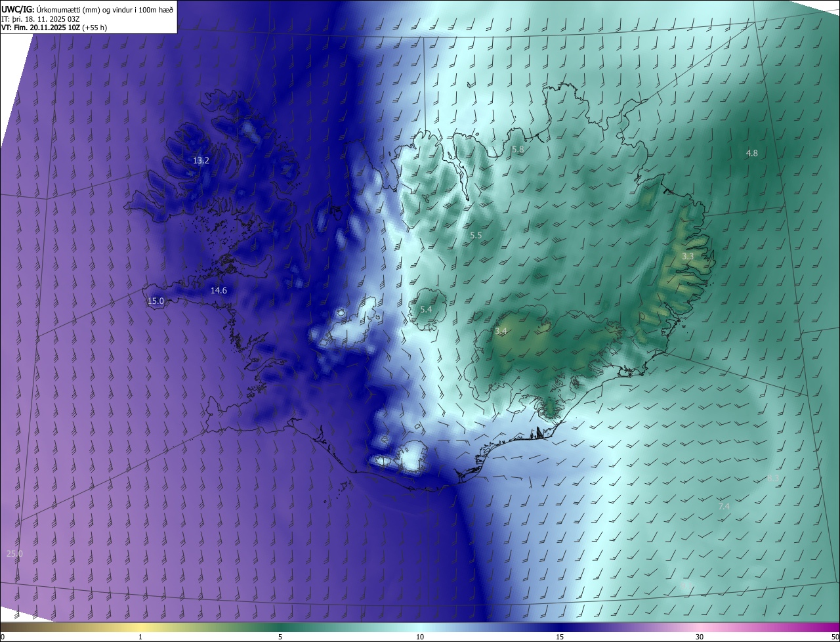Click the valid time line 'VT: Fim. 20.11.2025 10Z (+55 h)'
840x642 pixels.
(54, 28)
